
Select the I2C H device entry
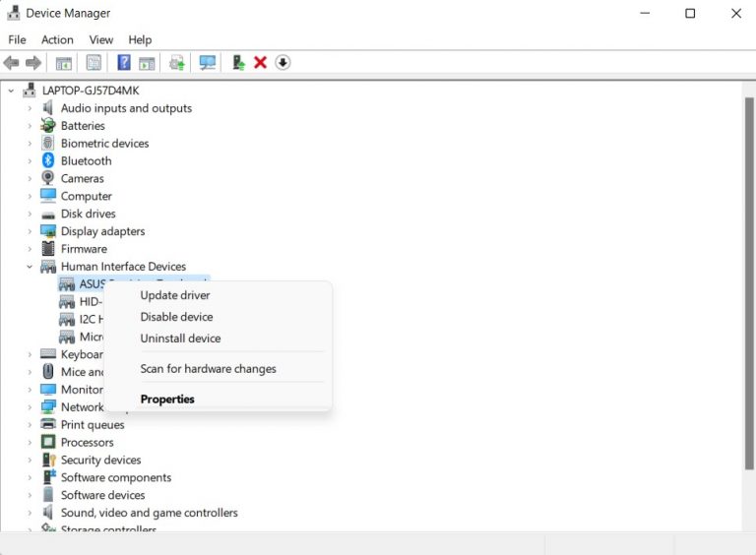(92, 319)
